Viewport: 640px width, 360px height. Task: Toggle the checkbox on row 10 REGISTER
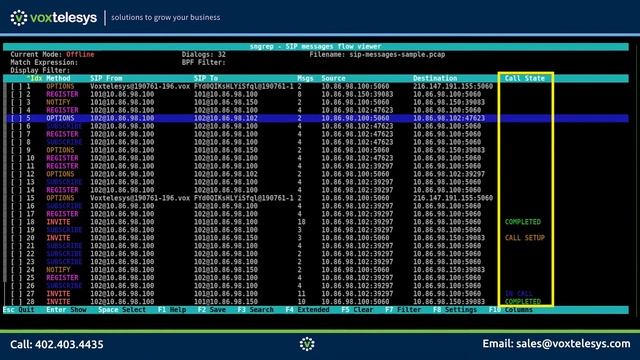[16, 158]
